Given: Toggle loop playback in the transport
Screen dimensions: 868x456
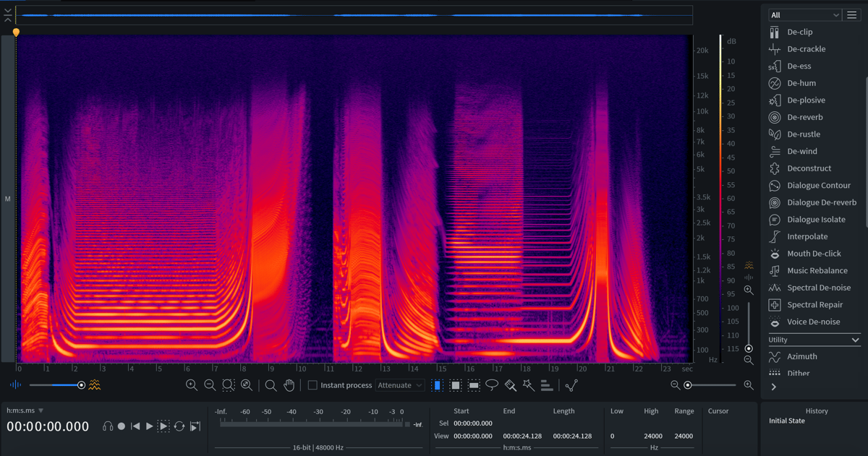Looking at the screenshot, I should point(179,426).
